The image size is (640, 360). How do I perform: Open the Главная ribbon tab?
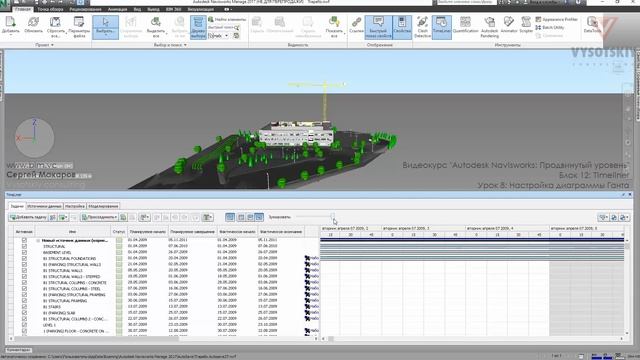coord(23,9)
